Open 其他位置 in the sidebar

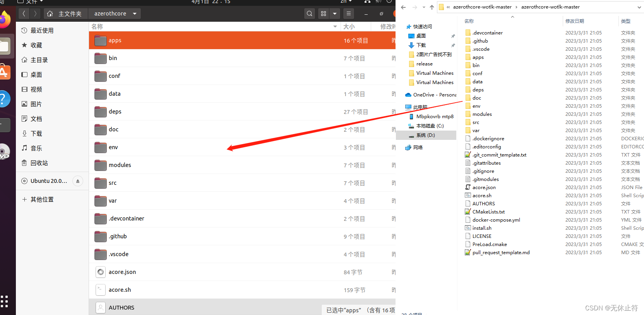coord(42,200)
